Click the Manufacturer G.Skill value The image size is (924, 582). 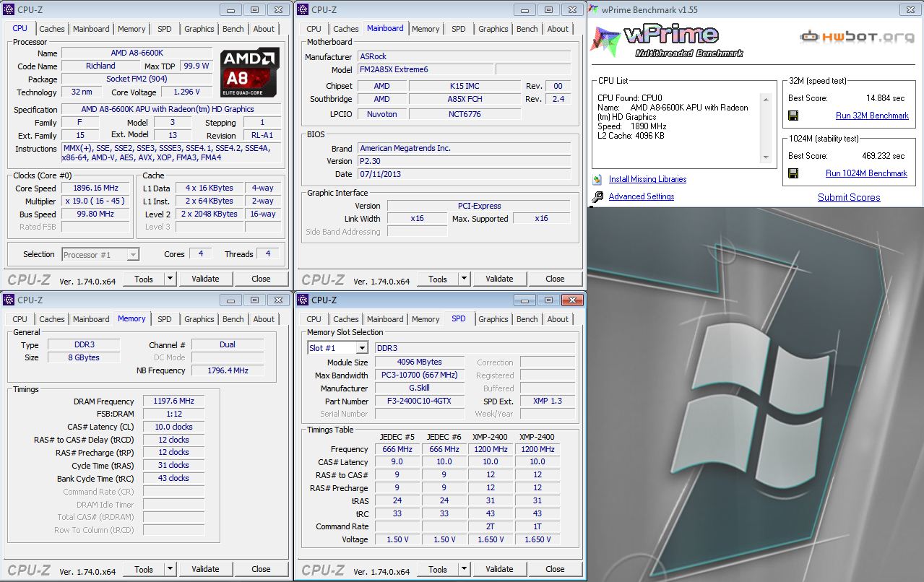pyautogui.click(x=420, y=388)
